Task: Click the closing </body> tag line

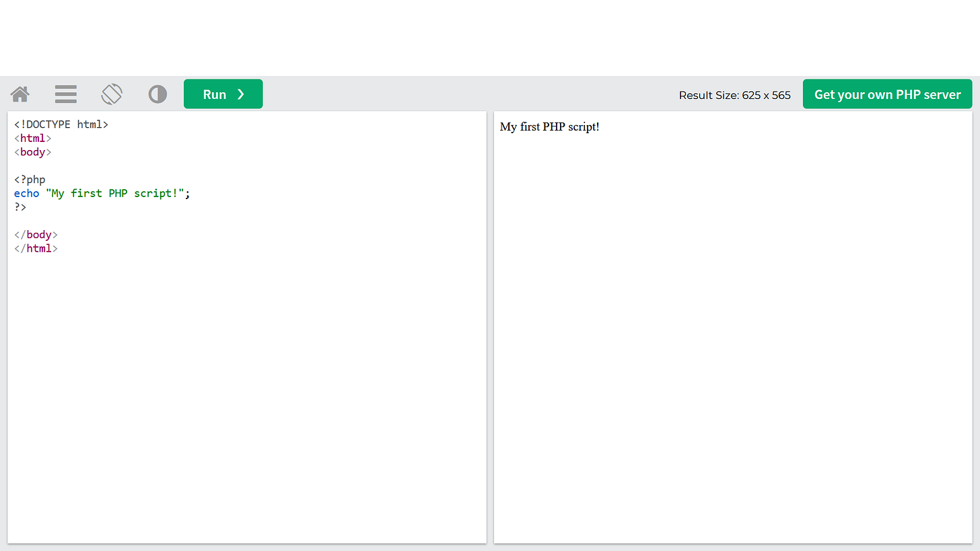Action: [36, 235]
